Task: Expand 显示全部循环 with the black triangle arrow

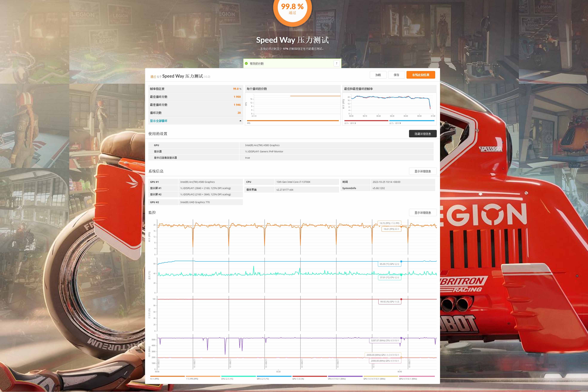Action: point(241,121)
